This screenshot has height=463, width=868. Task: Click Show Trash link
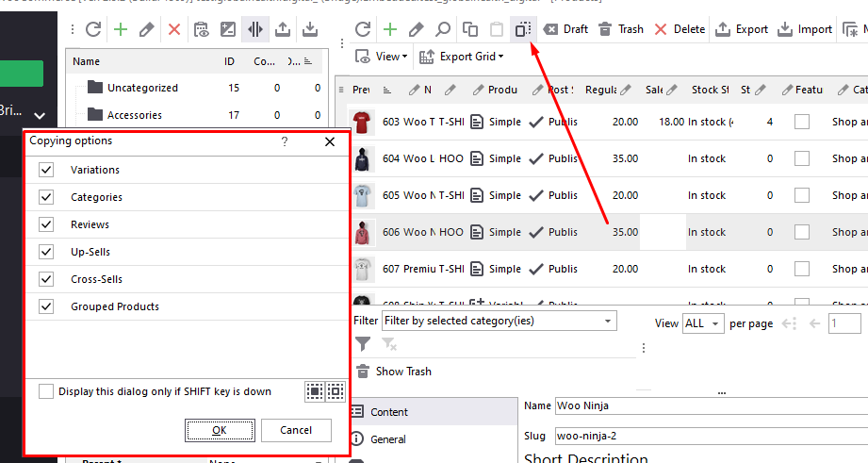[x=394, y=372]
